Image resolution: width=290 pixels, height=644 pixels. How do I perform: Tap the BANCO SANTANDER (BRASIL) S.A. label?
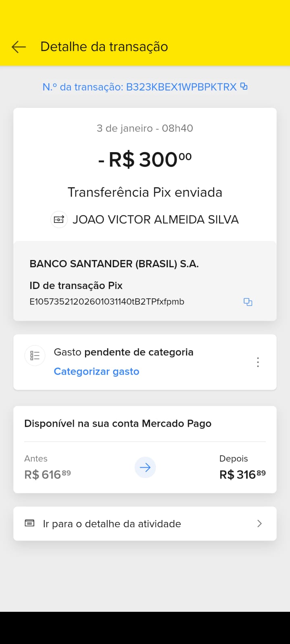tap(114, 264)
